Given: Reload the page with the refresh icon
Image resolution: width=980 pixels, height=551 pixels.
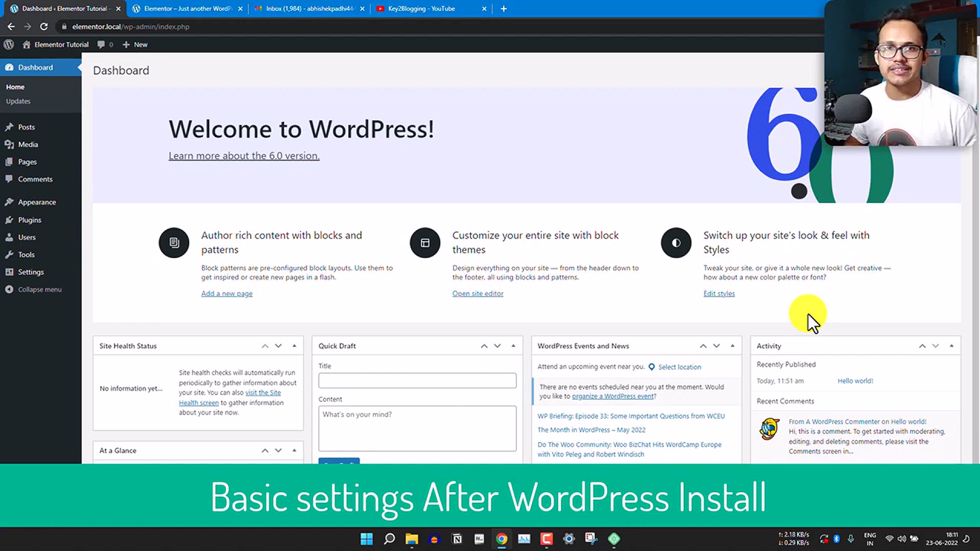Looking at the screenshot, I should [44, 27].
